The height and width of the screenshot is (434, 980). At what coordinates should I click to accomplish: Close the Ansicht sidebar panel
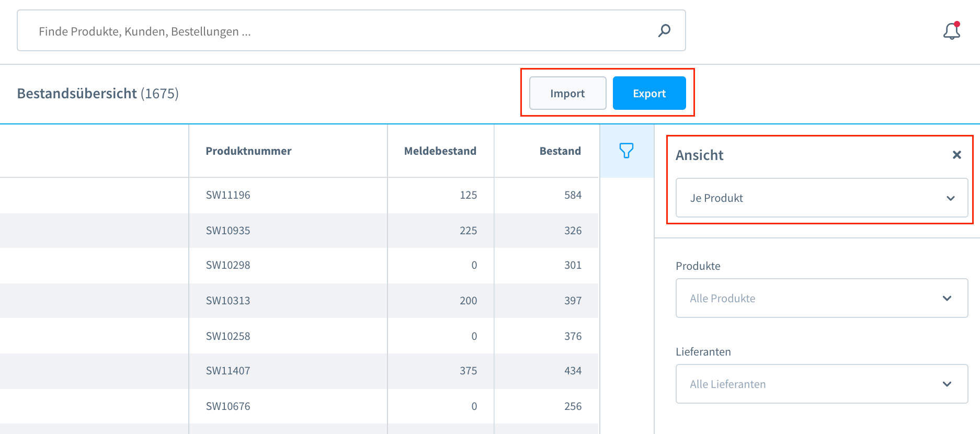956,155
